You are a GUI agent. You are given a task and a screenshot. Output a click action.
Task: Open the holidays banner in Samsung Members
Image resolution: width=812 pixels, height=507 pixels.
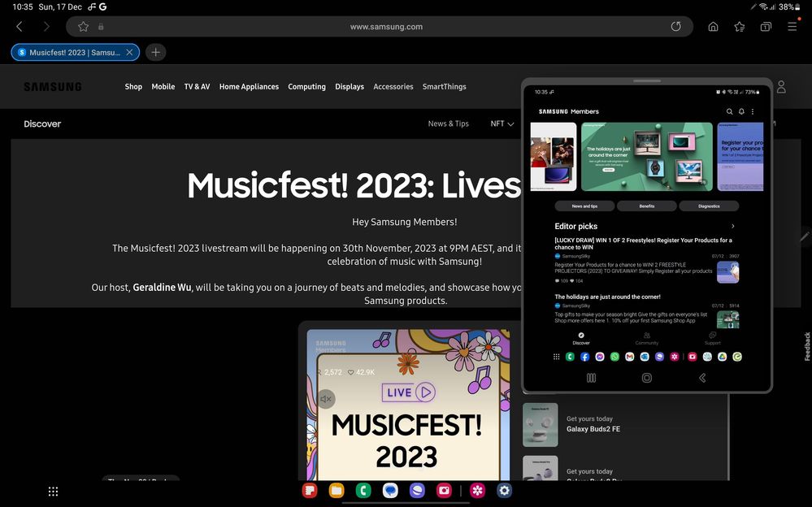(647, 156)
